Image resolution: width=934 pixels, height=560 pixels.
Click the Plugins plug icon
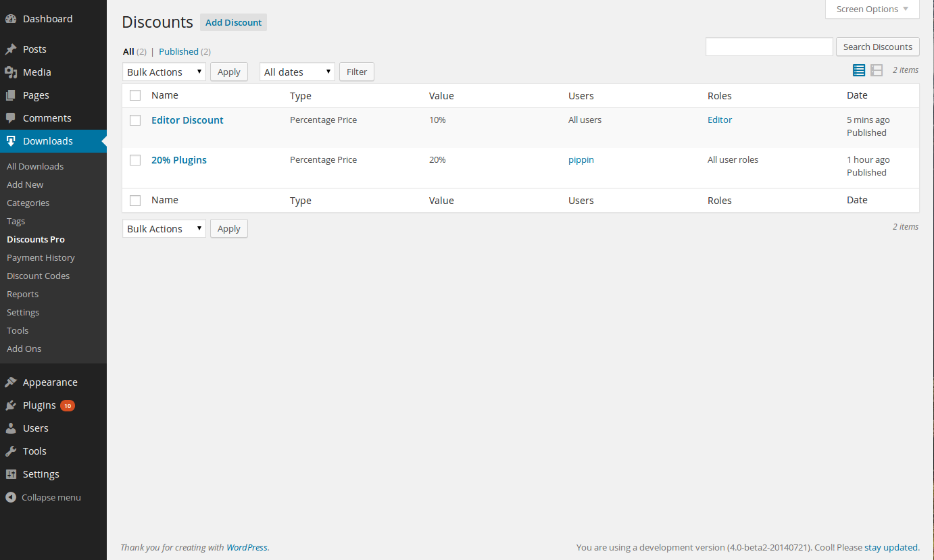pyautogui.click(x=11, y=405)
